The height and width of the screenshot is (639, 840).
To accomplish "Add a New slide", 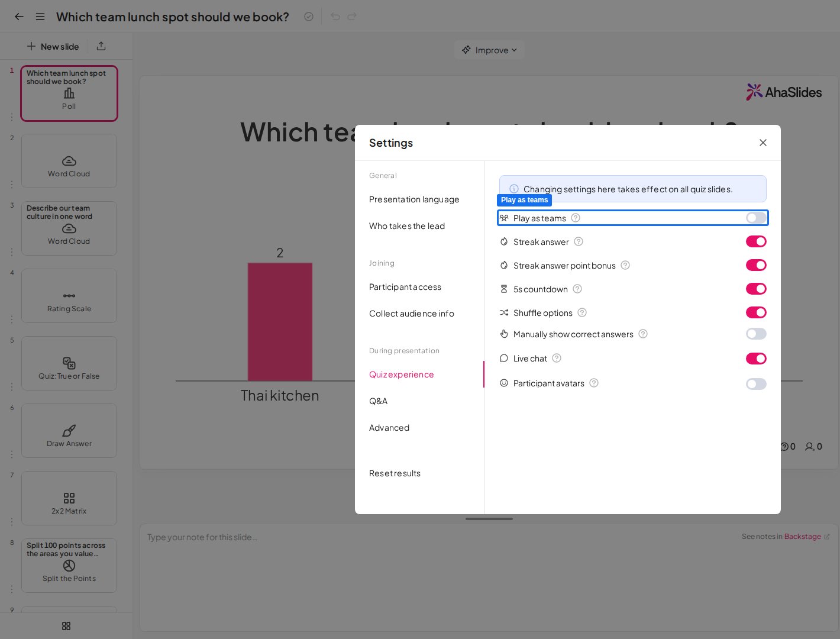I will pos(53,46).
